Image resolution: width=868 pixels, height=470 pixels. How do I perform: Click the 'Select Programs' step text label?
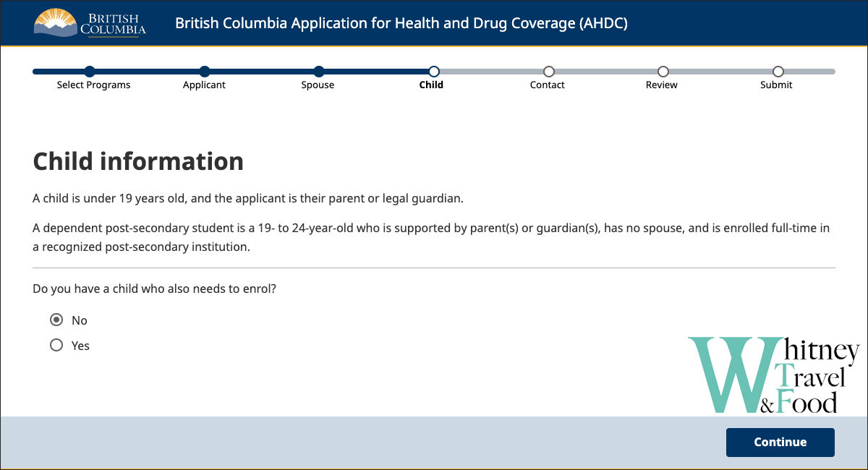(x=94, y=85)
